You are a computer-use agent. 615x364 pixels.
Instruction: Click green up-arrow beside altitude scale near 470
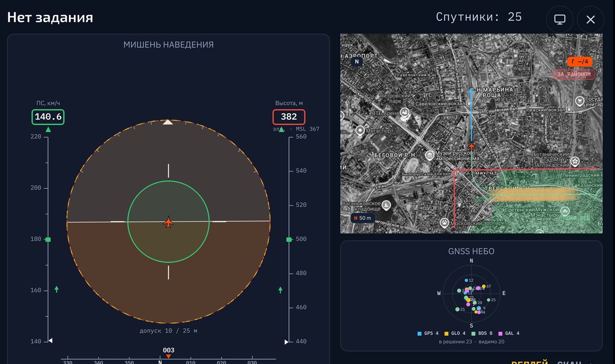(x=280, y=290)
